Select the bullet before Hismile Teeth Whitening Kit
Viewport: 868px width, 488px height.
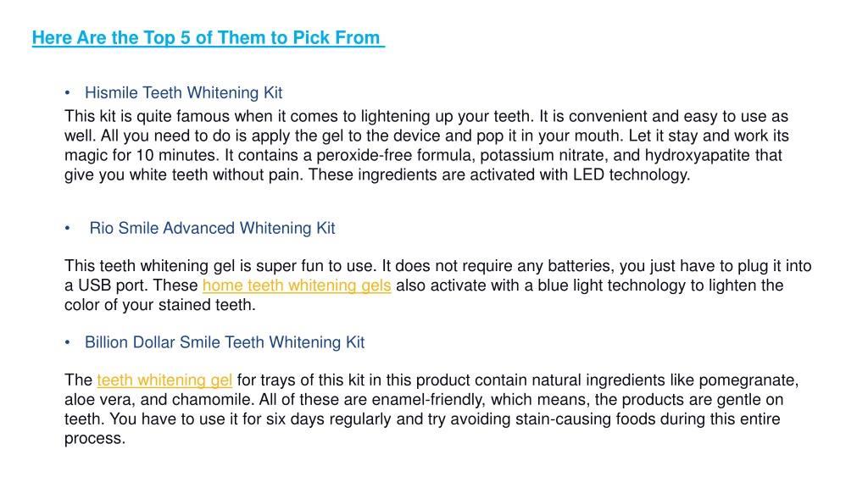68,93
